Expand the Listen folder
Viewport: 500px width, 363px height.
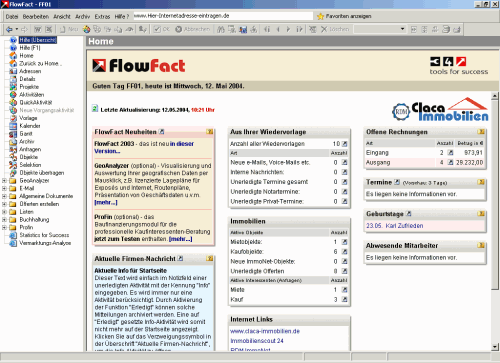click(4, 212)
